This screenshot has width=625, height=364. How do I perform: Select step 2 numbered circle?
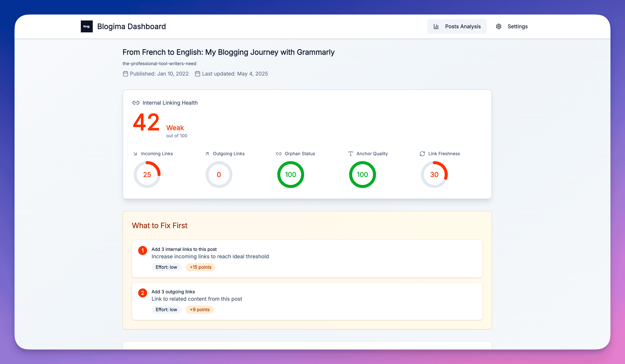143,293
